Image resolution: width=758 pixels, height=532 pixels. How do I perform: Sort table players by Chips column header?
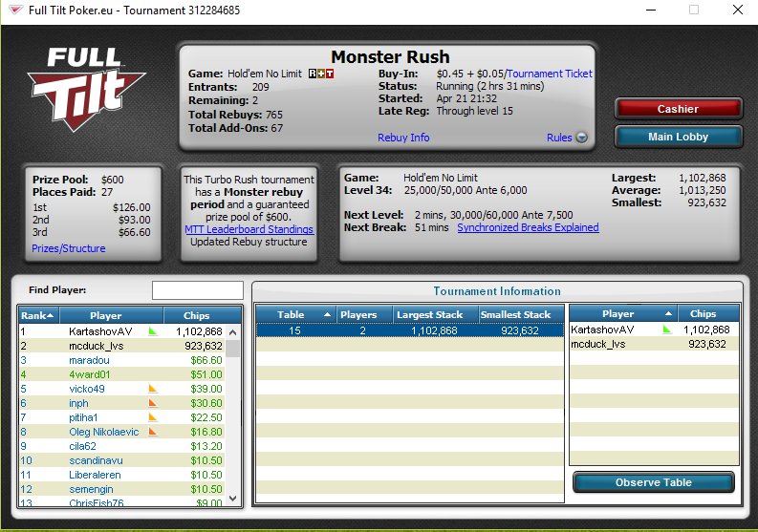pyautogui.click(x=708, y=313)
